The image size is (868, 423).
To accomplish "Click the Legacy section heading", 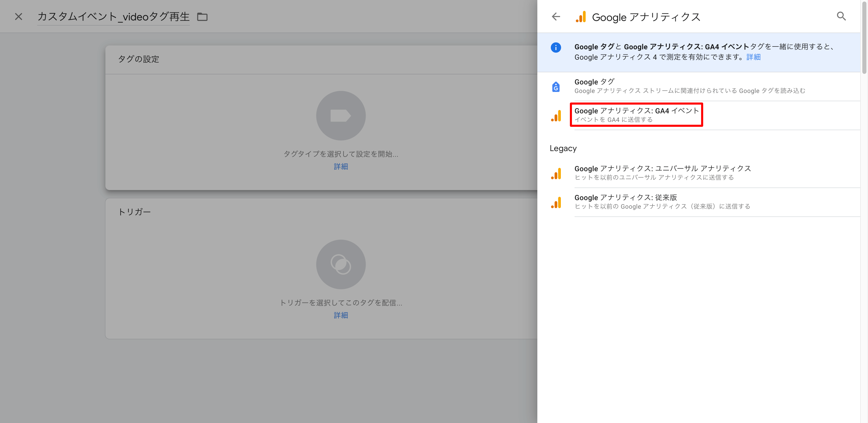I will pos(563,148).
